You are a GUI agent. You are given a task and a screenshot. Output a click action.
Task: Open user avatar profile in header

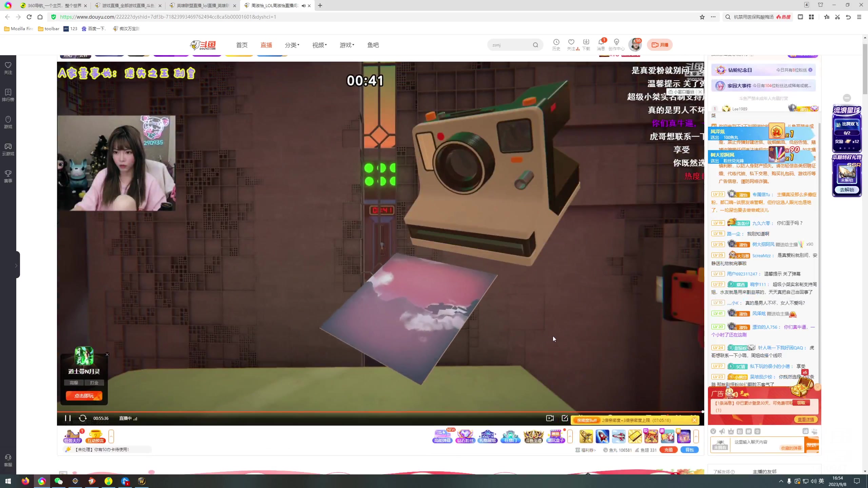[x=635, y=45]
